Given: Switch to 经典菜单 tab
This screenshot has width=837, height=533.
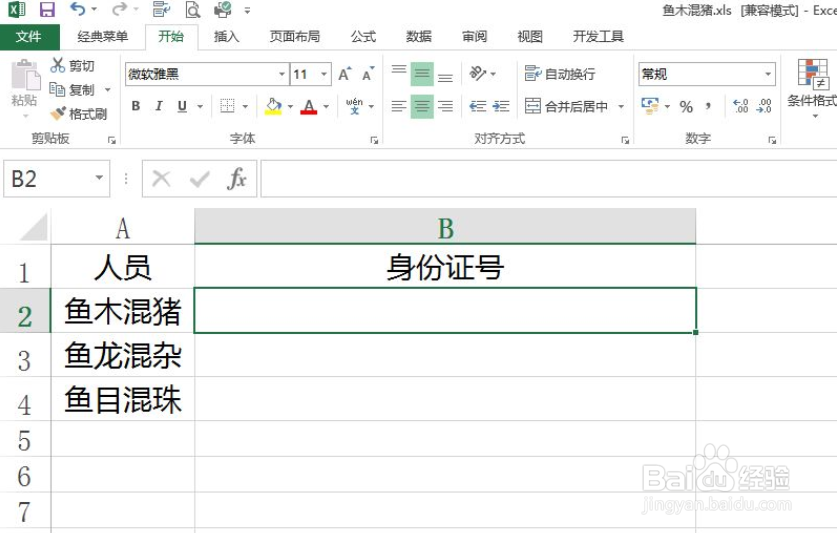Looking at the screenshot, I should coord(102,36).
